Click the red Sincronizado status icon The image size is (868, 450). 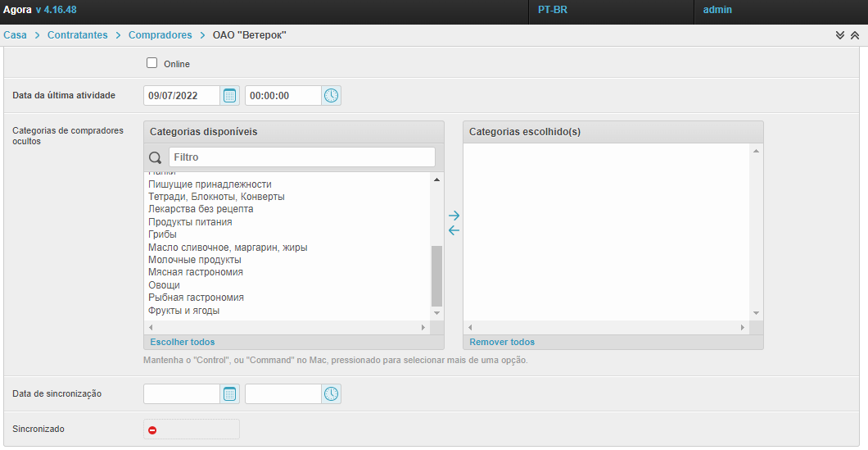pyautogui.click(x=152, y=430)
